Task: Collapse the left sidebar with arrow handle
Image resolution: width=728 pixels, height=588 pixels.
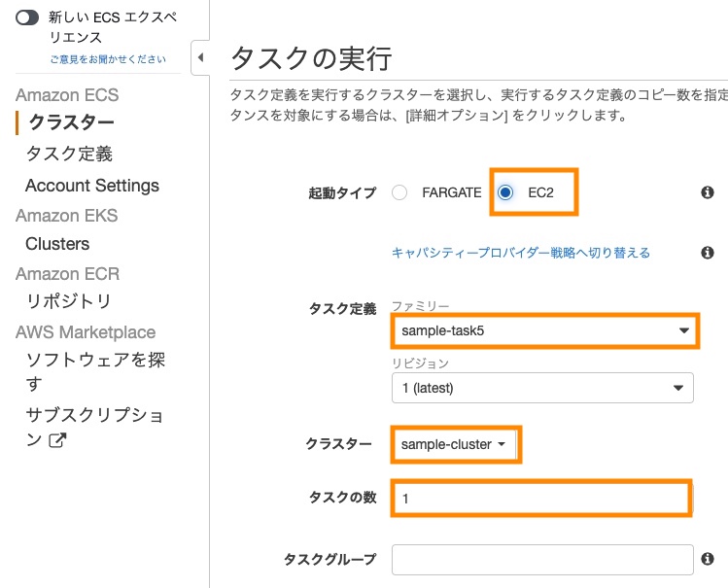Action: (x=200, y=57)
